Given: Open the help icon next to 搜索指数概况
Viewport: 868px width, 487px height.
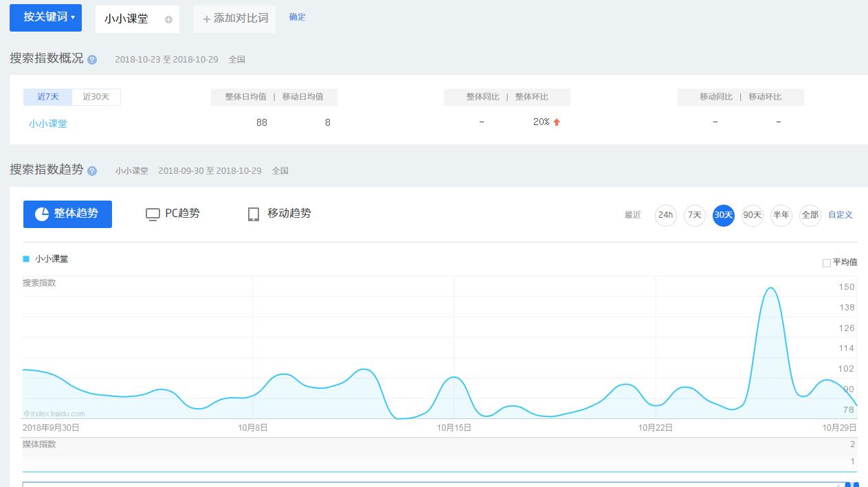Looking at the screenshot, I should [x=93, y=60].
